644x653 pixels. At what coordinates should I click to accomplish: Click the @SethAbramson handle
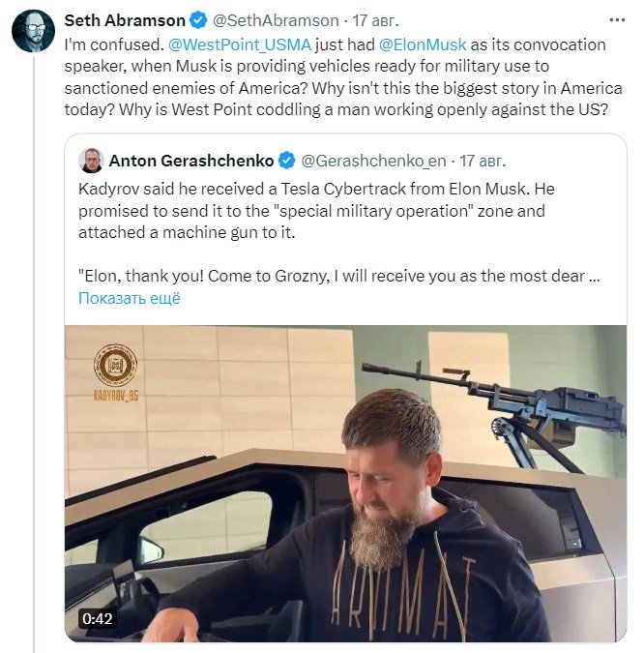276,20
